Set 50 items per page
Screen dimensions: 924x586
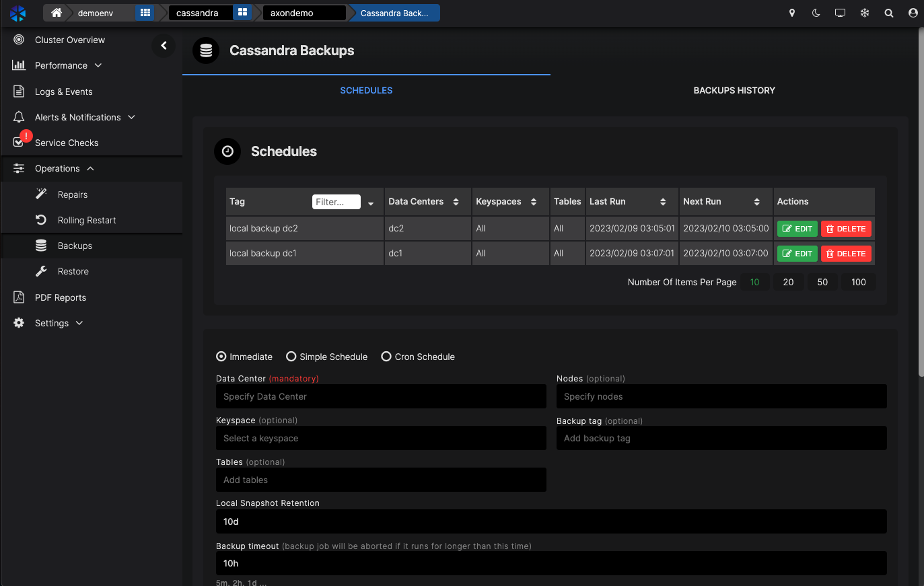(822, 282)
